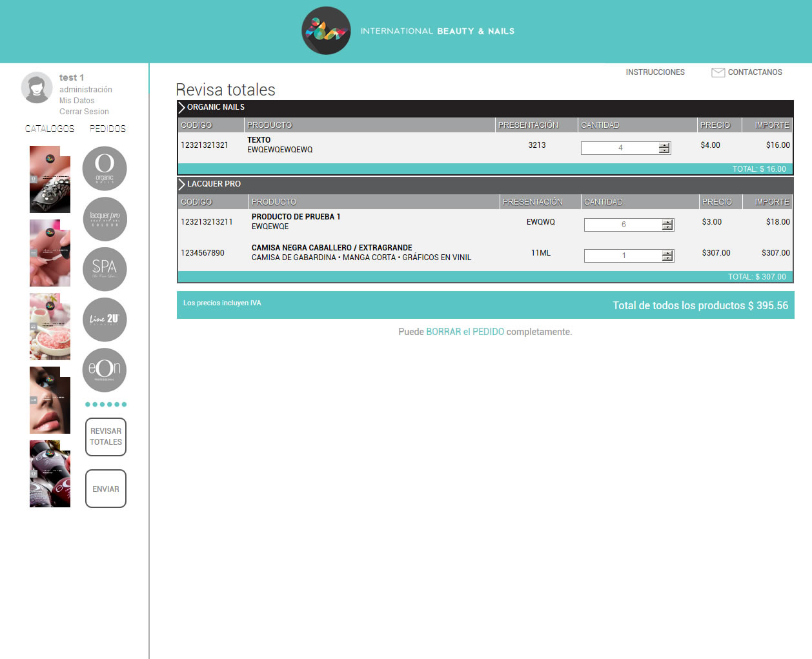Viewport: 812px width, 659px height.
Task: Select the Line 2U brand icon
Action: [x=105, y=319]
